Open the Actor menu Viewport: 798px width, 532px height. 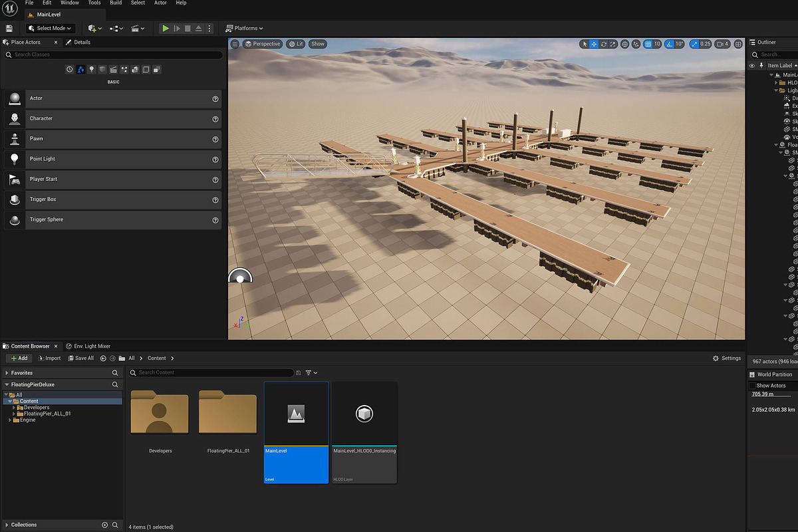tap(160, 3)
